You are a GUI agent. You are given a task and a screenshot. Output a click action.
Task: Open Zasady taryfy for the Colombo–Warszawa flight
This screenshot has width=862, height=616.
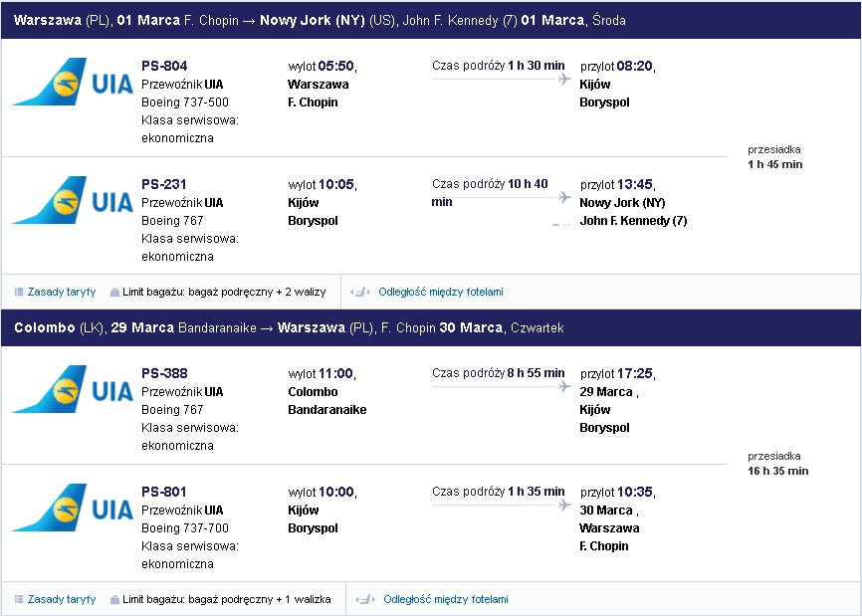[62, 599]
